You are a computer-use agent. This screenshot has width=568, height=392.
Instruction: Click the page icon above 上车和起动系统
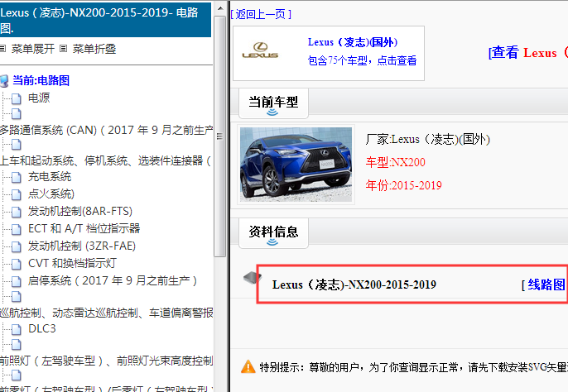(x=16, y=145)
